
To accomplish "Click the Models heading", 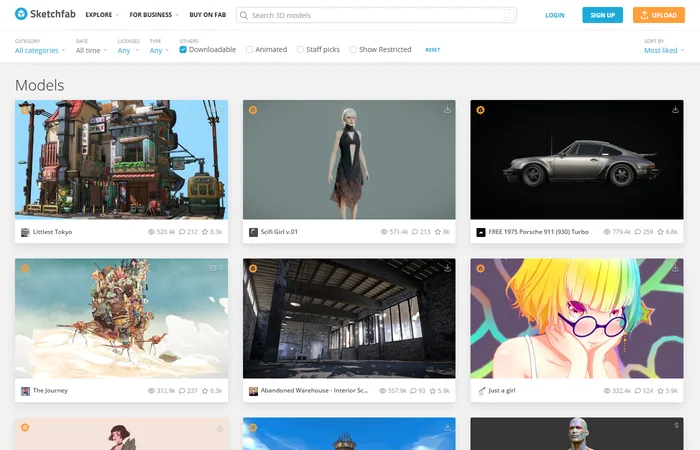I will point(40,85).
